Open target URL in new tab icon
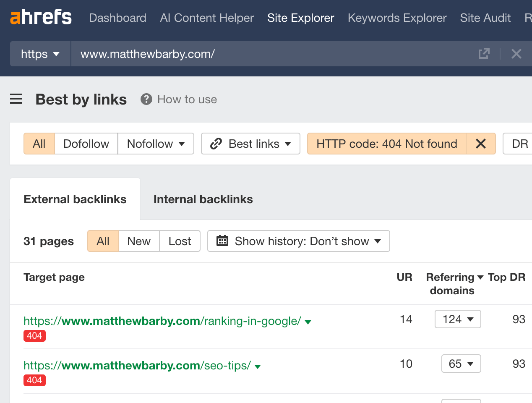Viewport: 532px width, 403px height. click(x=484, y=54)
